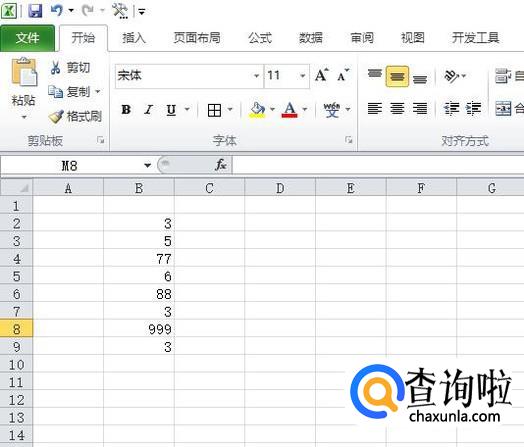Image resolution: width=524 pixels, height=447 pixels.
Task: Toggle Bold formatting
Action: [x=126, y=110]
